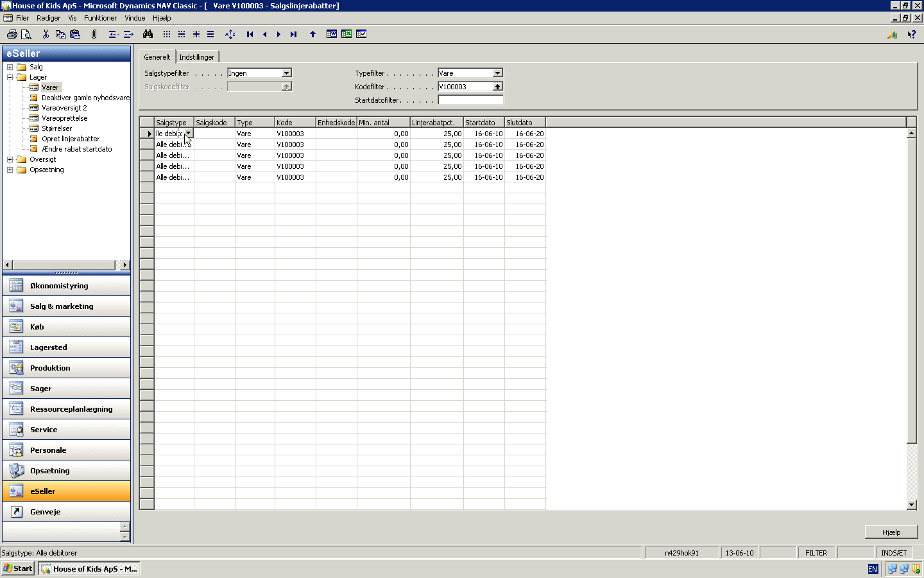Open the Typefilter dropdown

(497, 73)
